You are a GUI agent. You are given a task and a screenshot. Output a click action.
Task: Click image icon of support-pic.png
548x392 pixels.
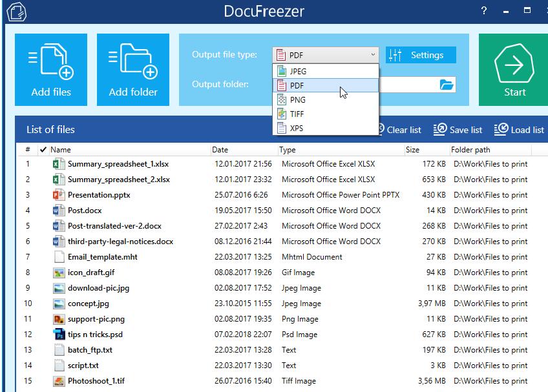(x=59, y=319)
